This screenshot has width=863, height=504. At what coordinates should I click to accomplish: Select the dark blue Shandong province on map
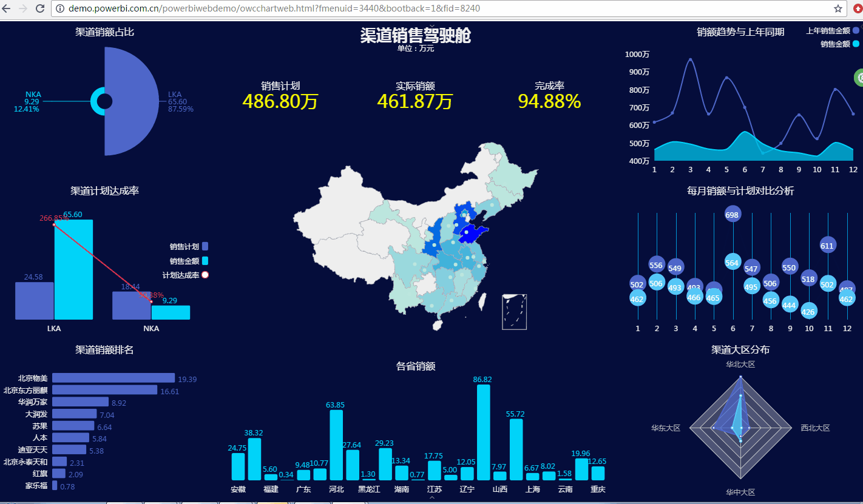[x=470, y=233]
